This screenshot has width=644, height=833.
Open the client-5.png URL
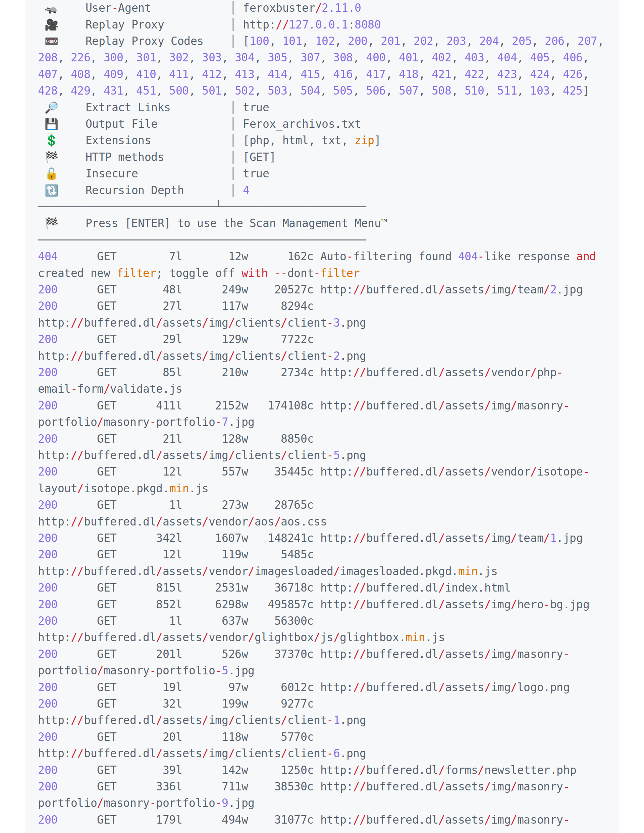(x=202, y=455)
